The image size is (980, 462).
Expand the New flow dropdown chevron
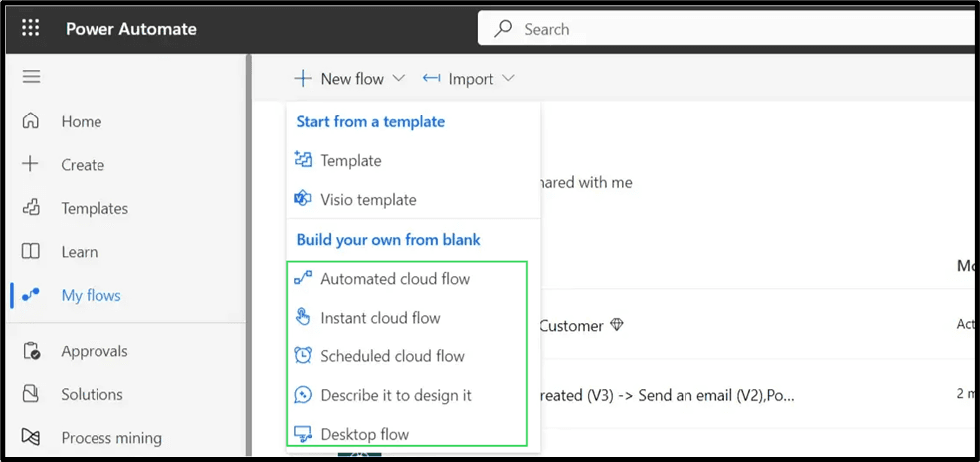(x=399, y=79)
